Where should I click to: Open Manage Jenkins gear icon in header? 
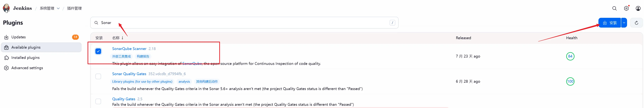(626, 9)
